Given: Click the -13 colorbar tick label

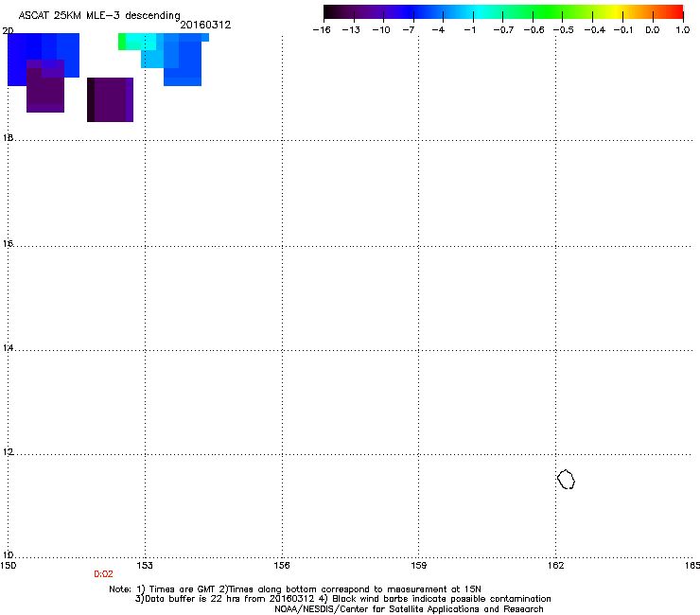Looking at the screenshot, I should click(351, 30).
